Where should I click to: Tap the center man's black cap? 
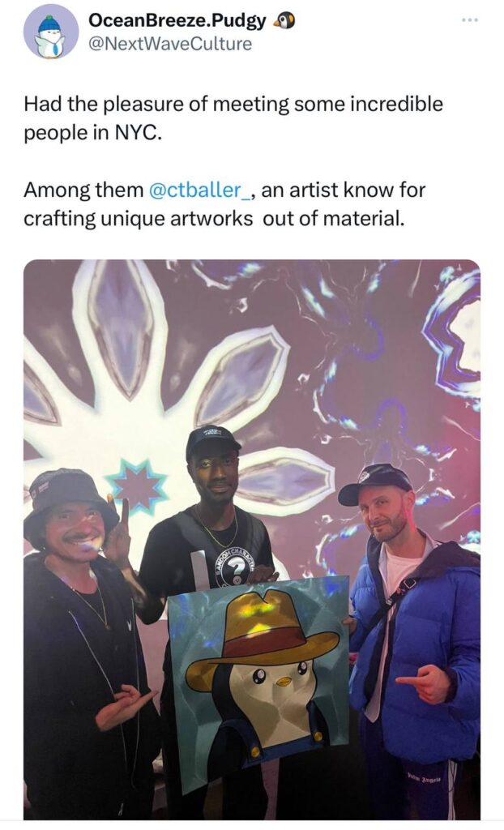pyautogui.click(x=212, y=442)
